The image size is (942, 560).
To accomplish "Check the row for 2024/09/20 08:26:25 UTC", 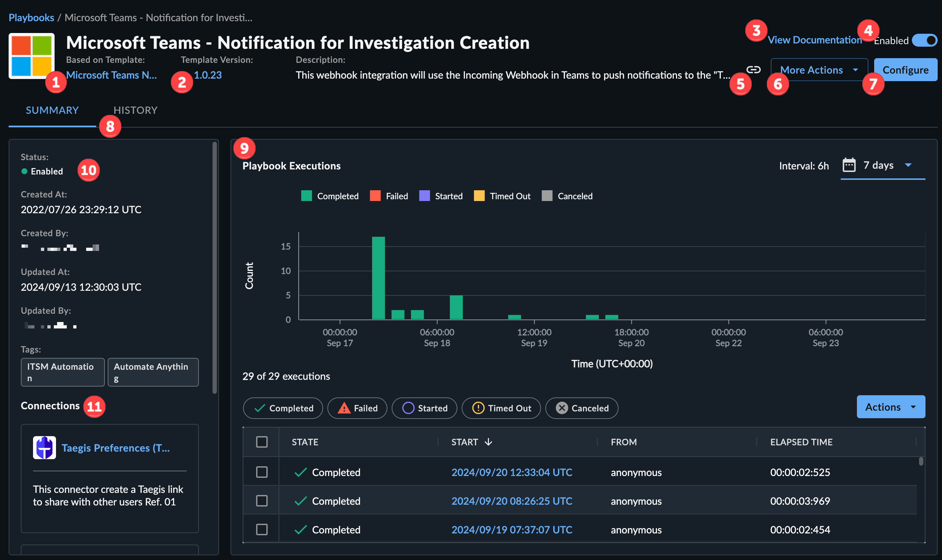I will pyautogui.click(x=261, y=501).
